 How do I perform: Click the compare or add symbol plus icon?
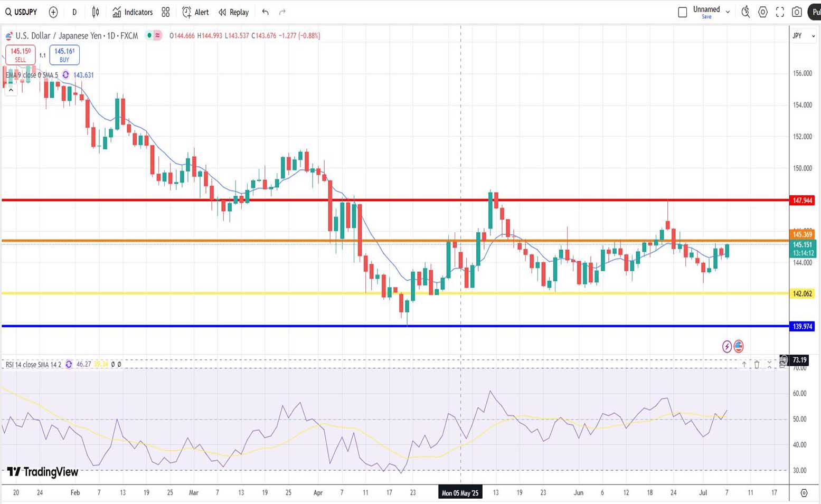[53, 12]
